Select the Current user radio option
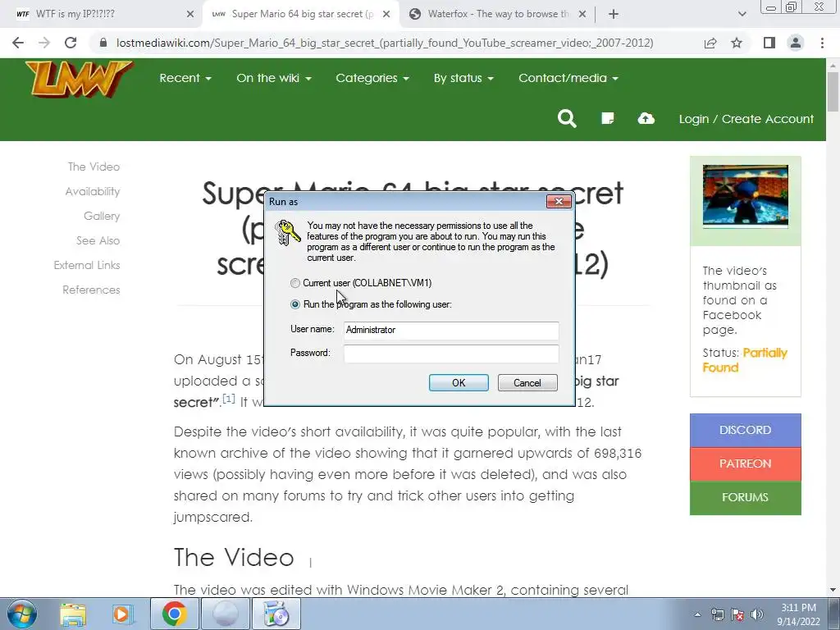The width and height of the screenshot is (840, 630). pyautogui.click(x=294, y=283)
